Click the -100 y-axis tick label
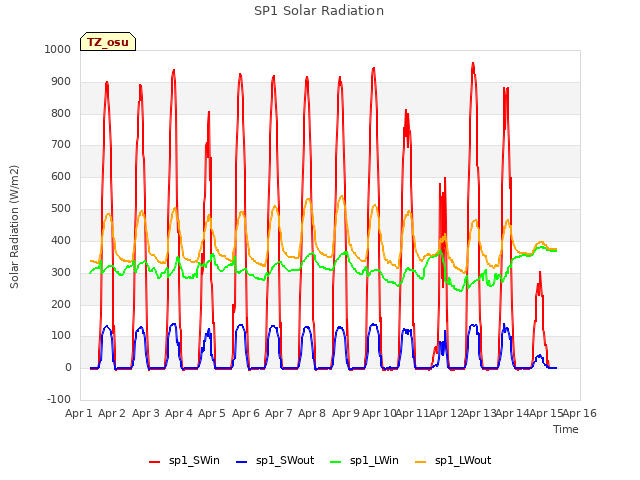 click(x=59, y=399)
